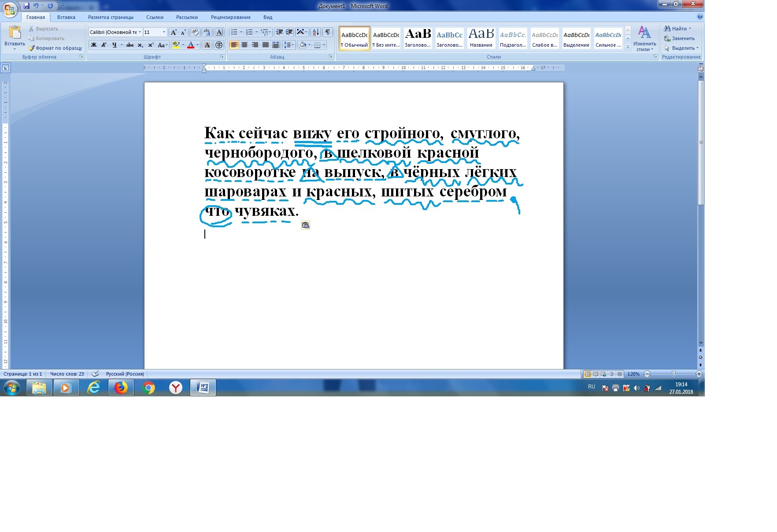
Task: Enable center paragraph alignment
Action: pyautogui.click(x=244, y=45)
